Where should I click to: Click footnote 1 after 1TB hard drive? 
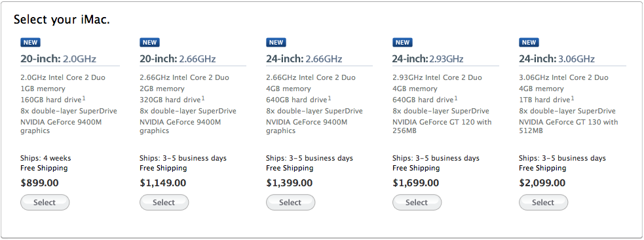tap(573, 98)
